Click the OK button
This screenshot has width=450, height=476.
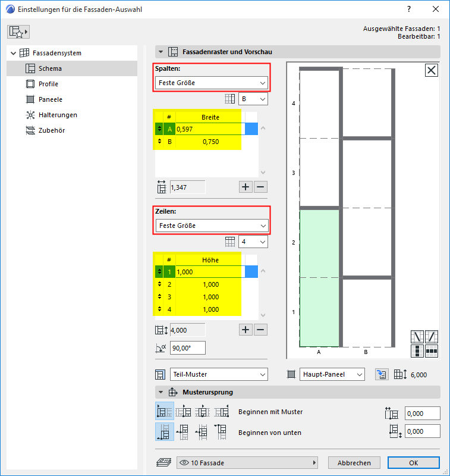coord(413,463)
